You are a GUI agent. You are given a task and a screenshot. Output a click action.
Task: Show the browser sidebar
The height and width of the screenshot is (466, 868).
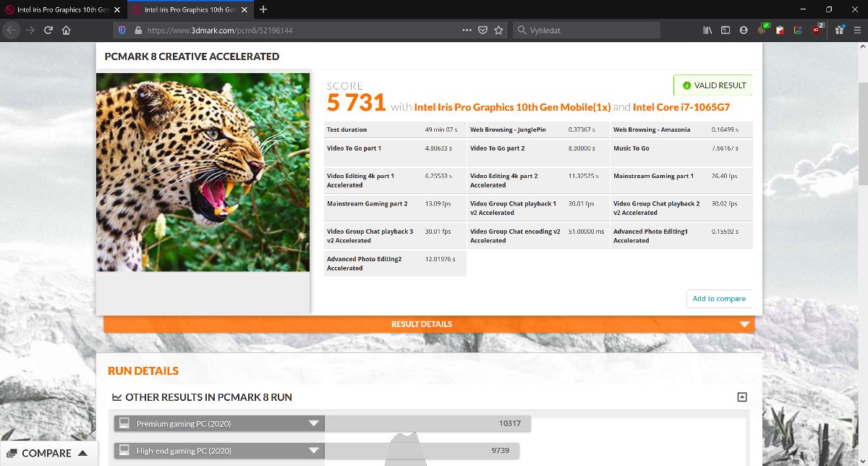pyautogui.click(x=726, y=30)
